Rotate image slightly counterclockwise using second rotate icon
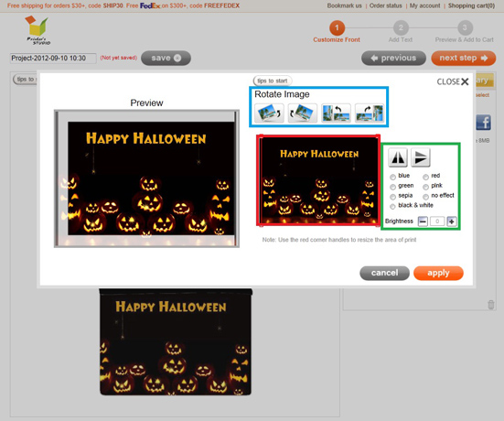Viewport: 504px width, 421px height. (303, 113)
